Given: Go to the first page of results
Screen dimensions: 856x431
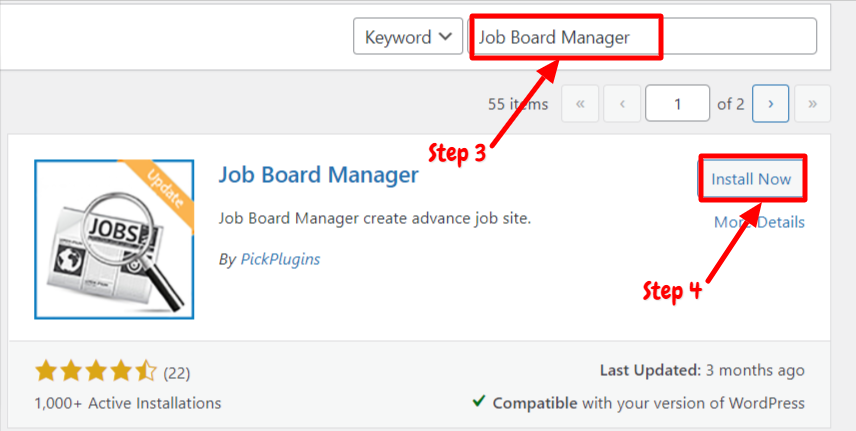Looking at the screenshot, I should (580, 104).
